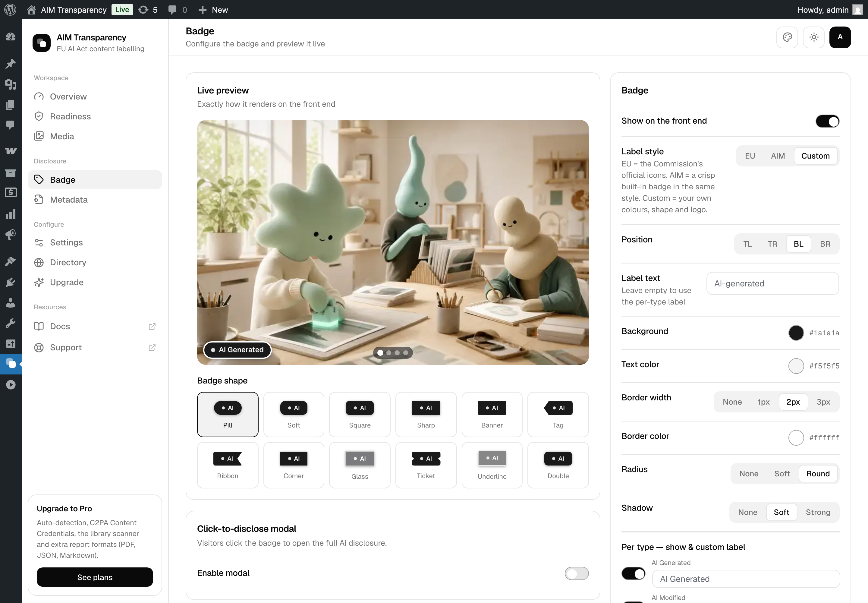
Task: Open the Plugins sidebar icon
Action: pyautogui.click(x=11, y=282)
